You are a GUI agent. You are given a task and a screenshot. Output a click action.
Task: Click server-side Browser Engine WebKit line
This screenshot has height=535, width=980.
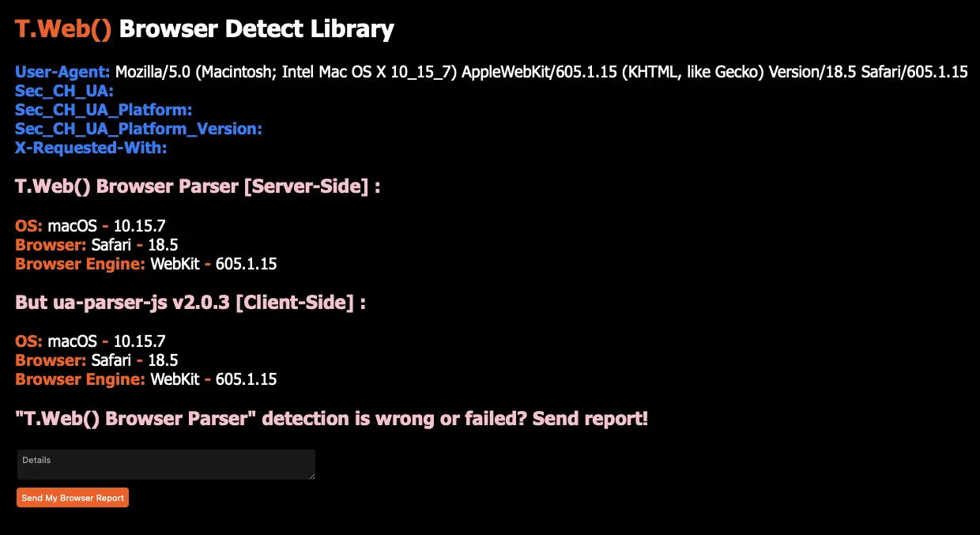[x=146, y=264]
